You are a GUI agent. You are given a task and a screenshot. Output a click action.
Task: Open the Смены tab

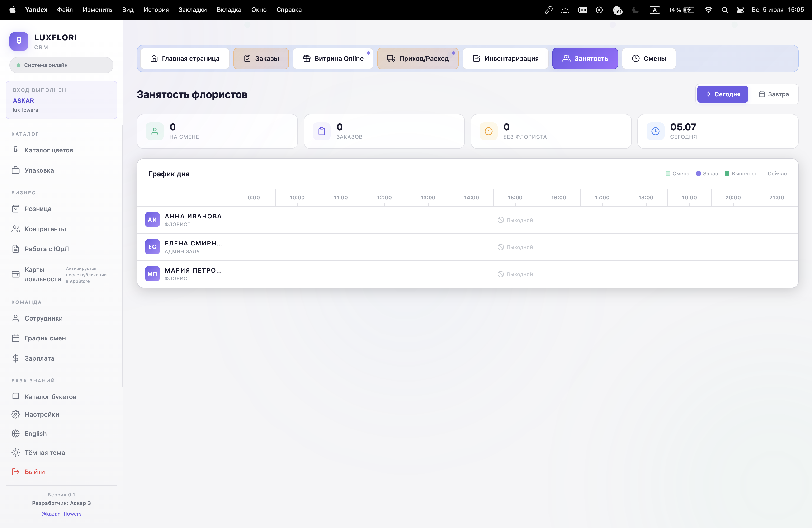pyautogui.click(x=649, y=58)
